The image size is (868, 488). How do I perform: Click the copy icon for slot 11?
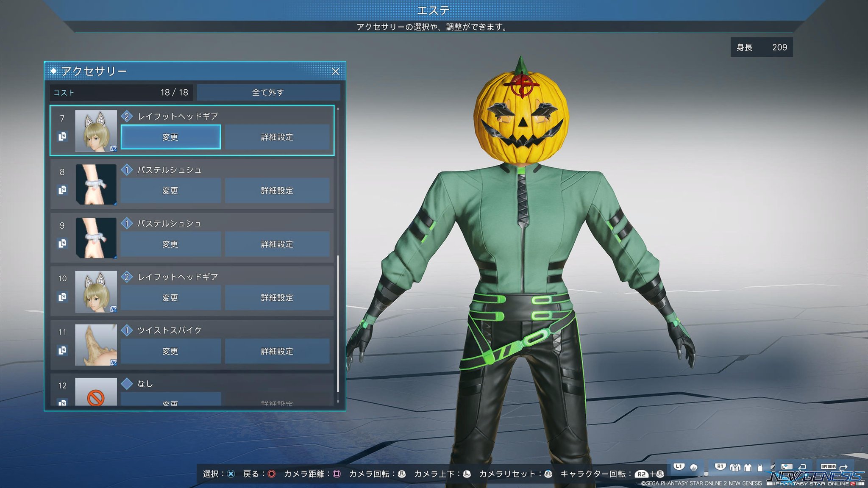tap(62, 350)
